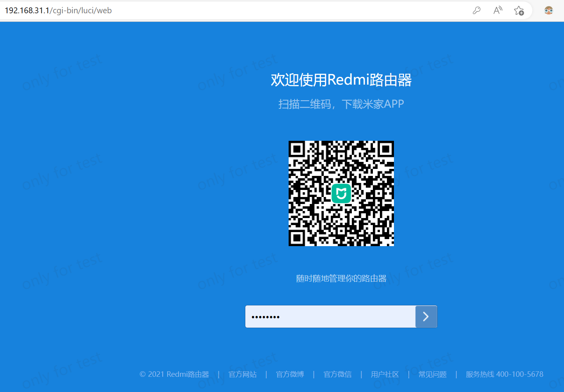This screenshot has height=392, width=564.
Task: Click the 随时随地管理你的路由器 caption
Action: pos(341,278)
